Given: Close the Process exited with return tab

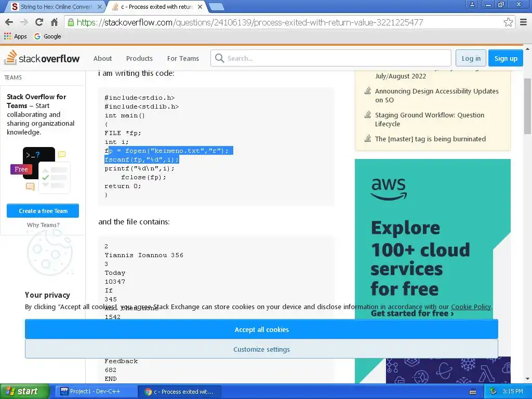Looking at the screenshot, I should pyautogui.click(x=200, y=7).
